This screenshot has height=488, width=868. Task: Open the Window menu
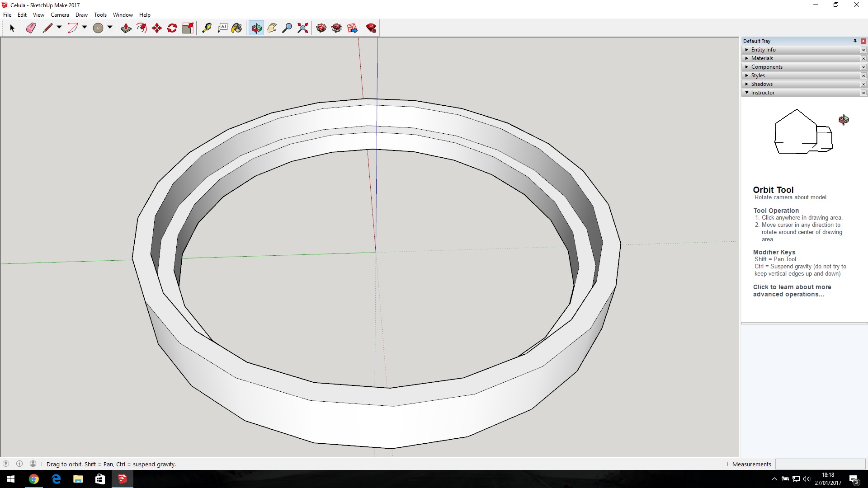tap(123, 15)
